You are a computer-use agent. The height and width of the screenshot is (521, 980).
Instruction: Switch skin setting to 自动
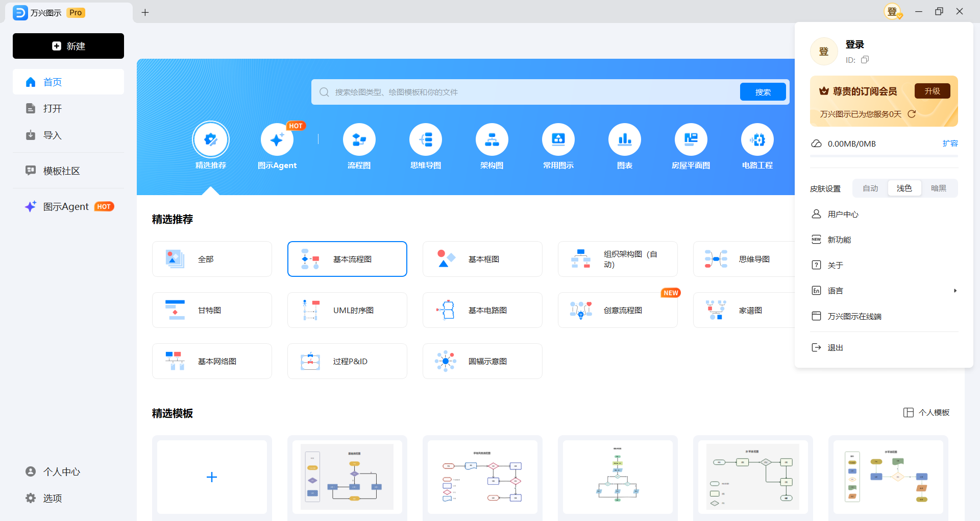pos(870,188)
